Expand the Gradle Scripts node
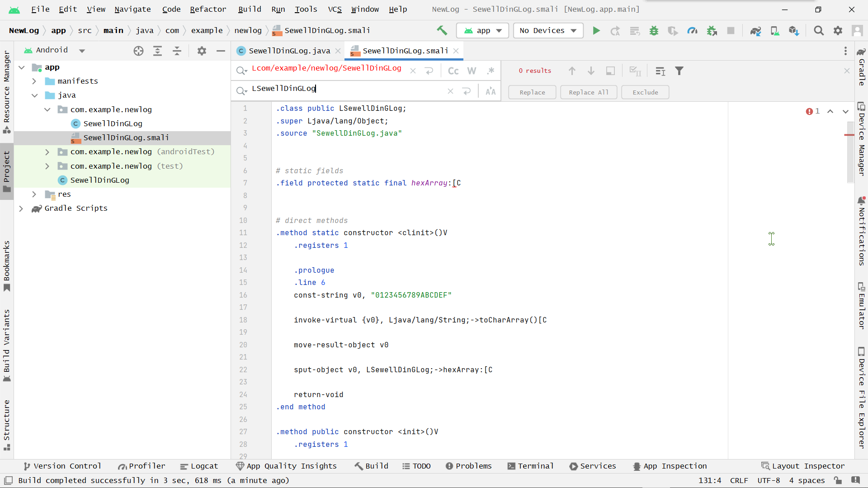This screenshot has width=868, height=488. coord(21,208)
